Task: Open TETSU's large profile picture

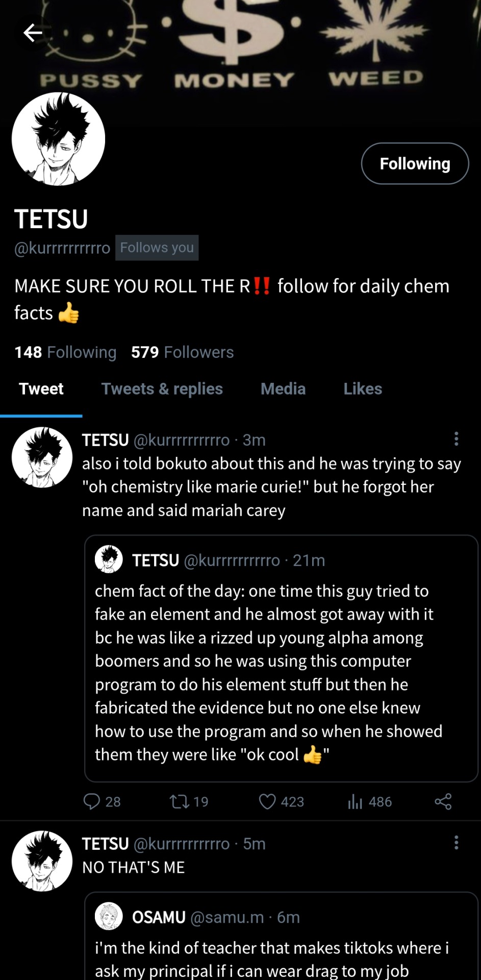Action: (x=58, y=139)
